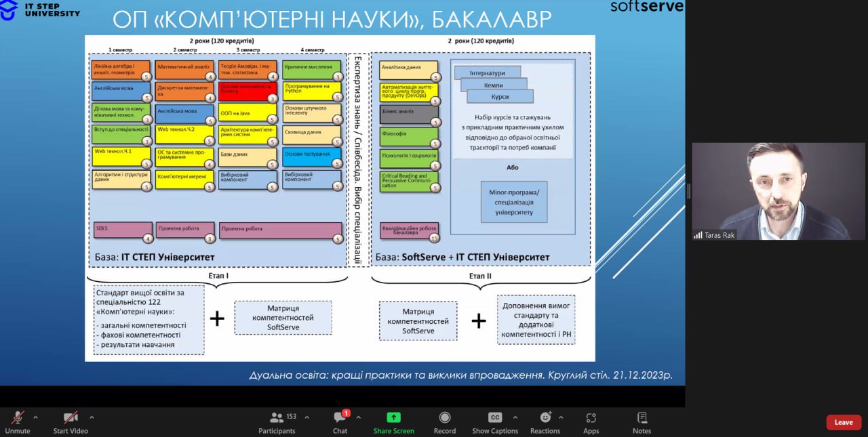Click the 'Автоматизація життєвого циклу (DevOps)' box
This screenshot has height=437, width=868.
click(410, 93)
